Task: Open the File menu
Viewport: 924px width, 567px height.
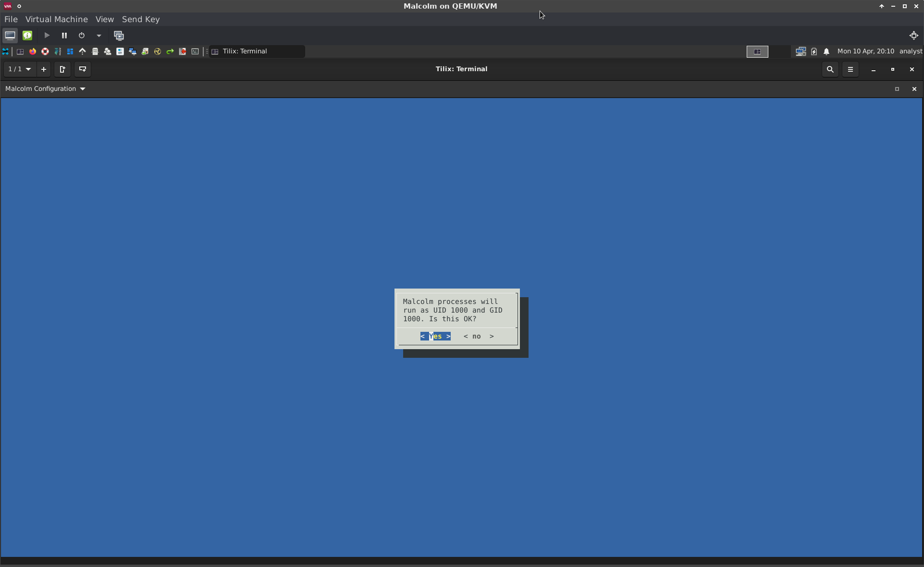Action: coord(11,19)
